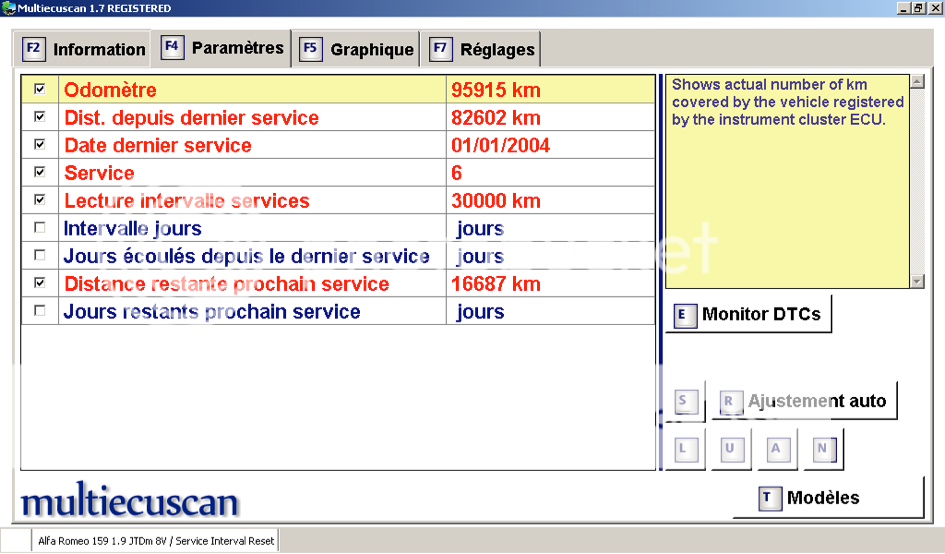945x554 pixels.
Task: Select the 01/01/2004 date value
Action: coord(500,145)
